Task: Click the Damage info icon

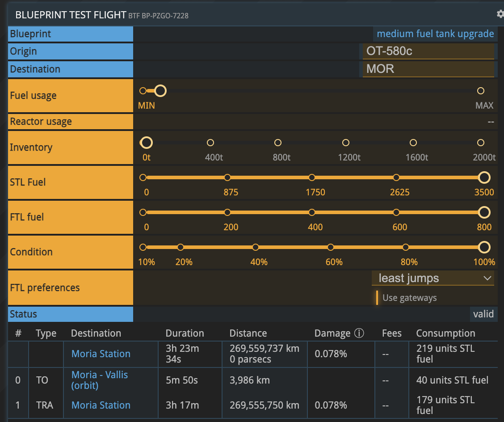Action: (x=359, y=333)
